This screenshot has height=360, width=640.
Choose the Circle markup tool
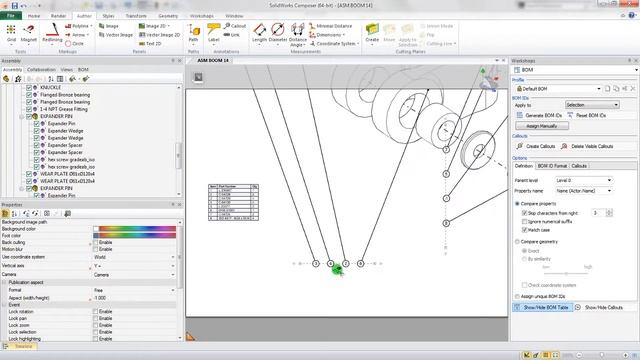tap(74, 44)
